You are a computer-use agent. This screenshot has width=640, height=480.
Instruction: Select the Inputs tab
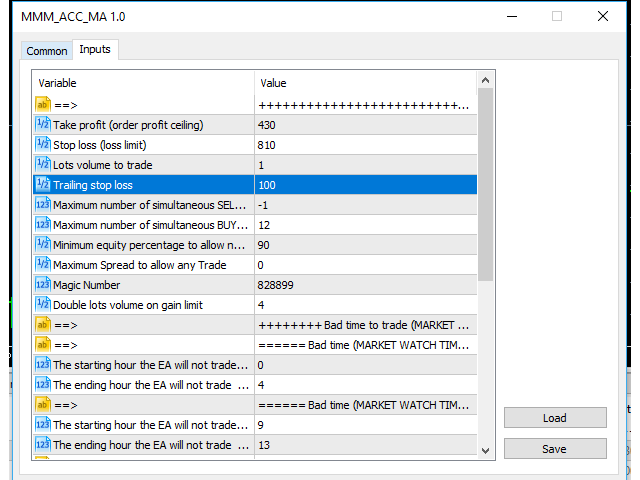[x=95, y=49]
